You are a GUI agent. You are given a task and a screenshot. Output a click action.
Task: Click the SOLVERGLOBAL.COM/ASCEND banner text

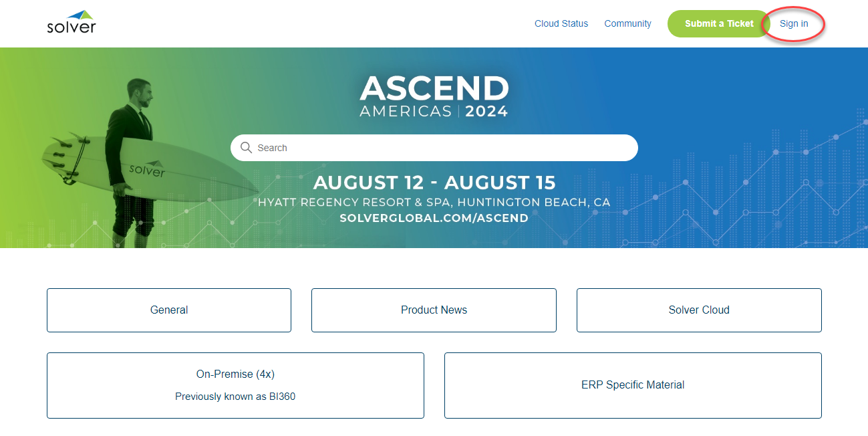click(434, 218)
